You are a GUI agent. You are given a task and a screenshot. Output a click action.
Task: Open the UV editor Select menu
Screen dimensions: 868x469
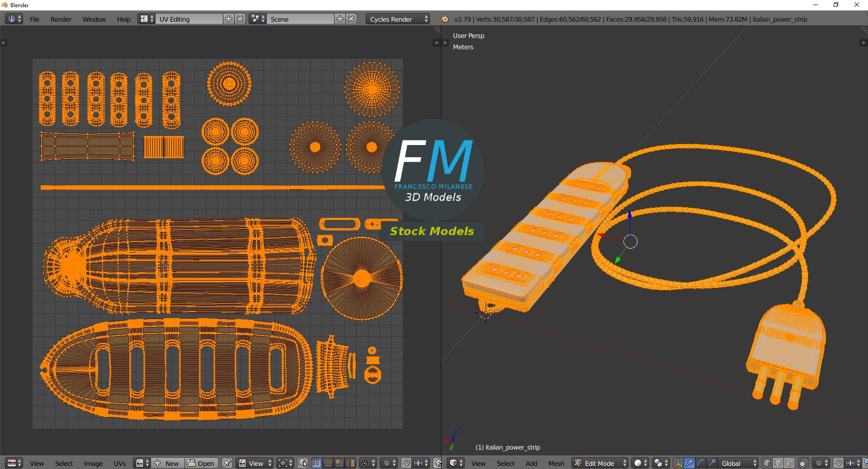[x=64, y=464]
